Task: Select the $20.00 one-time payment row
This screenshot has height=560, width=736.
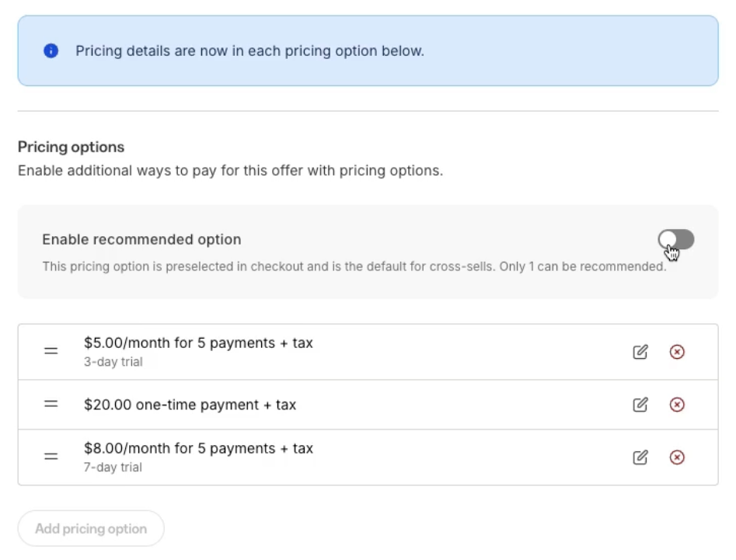Action: pyautogui.click(x=311, y=404)
